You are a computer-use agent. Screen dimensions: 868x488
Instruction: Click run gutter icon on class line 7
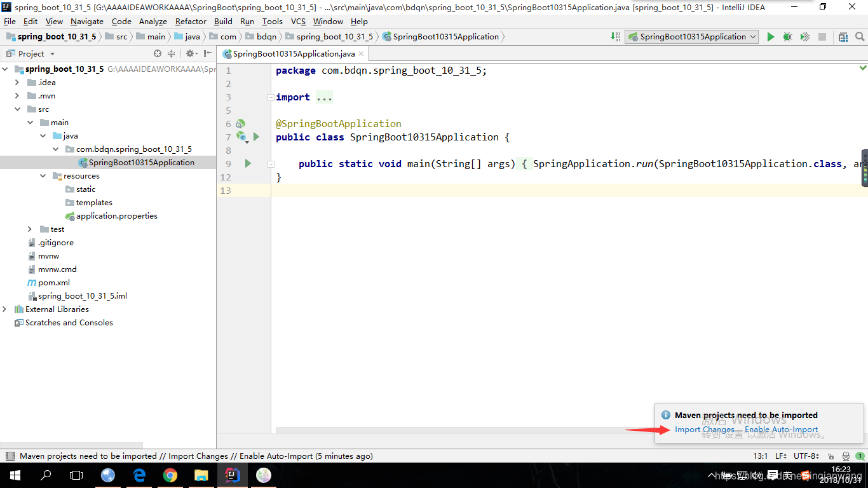tap(257, 137)
